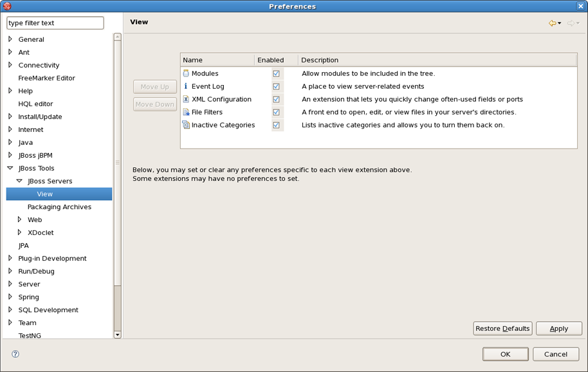Collapse the JBoss Tools tree node

(x=10, y=168)
